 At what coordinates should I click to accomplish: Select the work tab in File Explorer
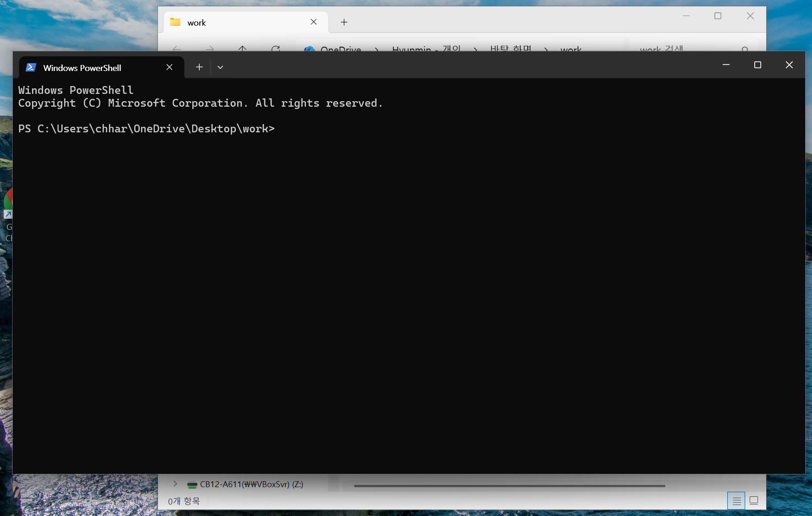click(246, 22)
